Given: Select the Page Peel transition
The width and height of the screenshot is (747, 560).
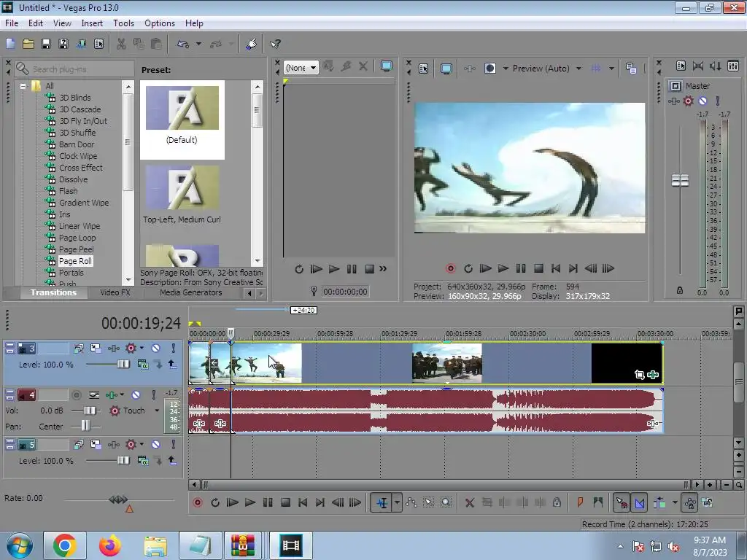Looking at the screenshot, I should click(x=76, y=249).
